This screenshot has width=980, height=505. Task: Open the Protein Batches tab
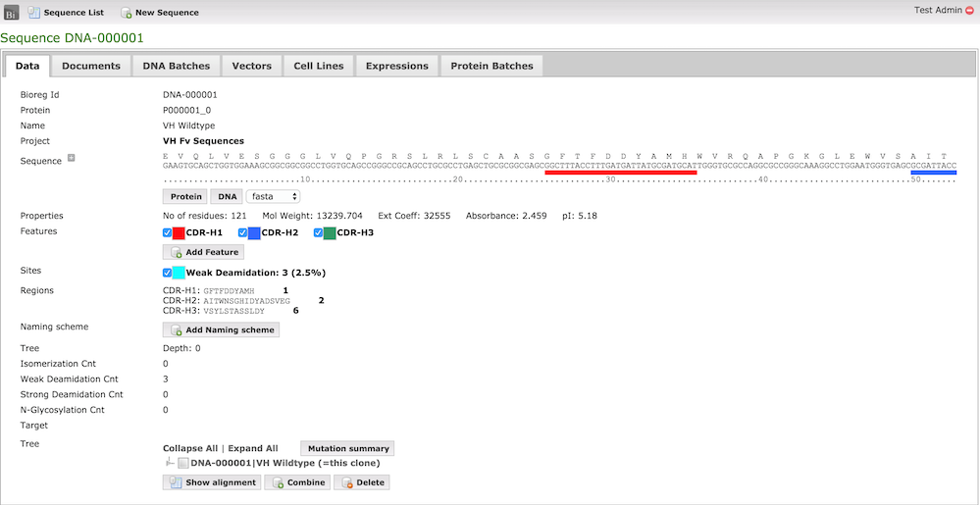[x=491, y=66]
